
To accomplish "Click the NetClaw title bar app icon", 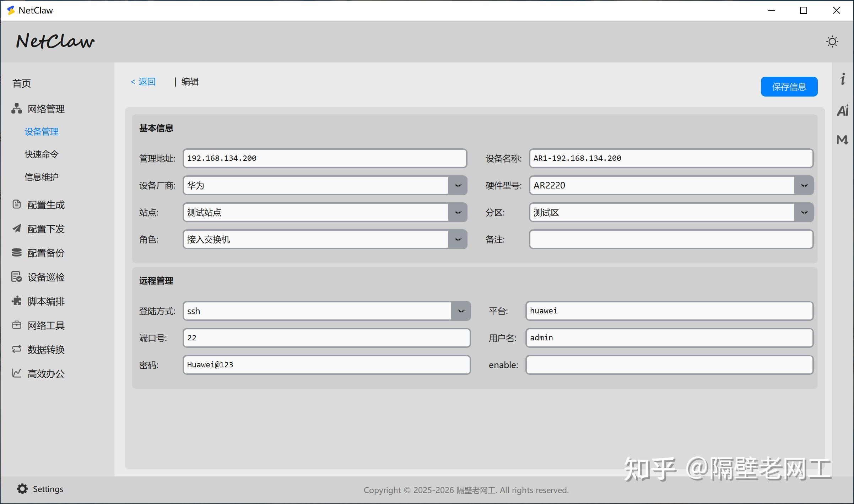I will click(x=11, y=10).
